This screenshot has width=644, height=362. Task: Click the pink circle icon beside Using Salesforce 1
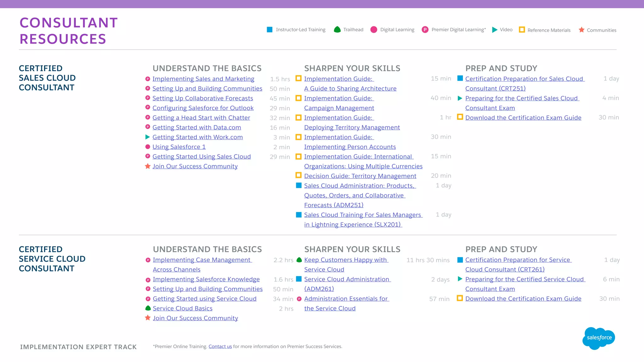147,147
